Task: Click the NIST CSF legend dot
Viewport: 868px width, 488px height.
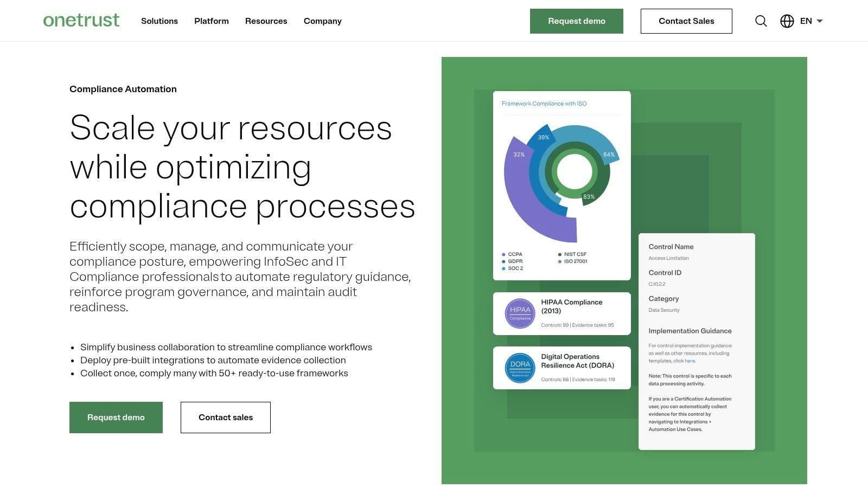Action: click(x=559, y=254)
